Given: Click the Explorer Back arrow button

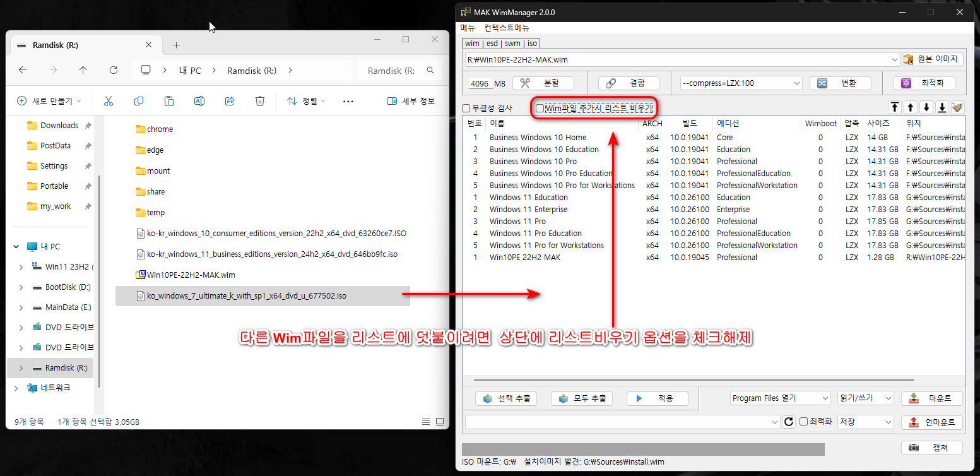Looking at the screenshot, I should [x=23, y=70].
